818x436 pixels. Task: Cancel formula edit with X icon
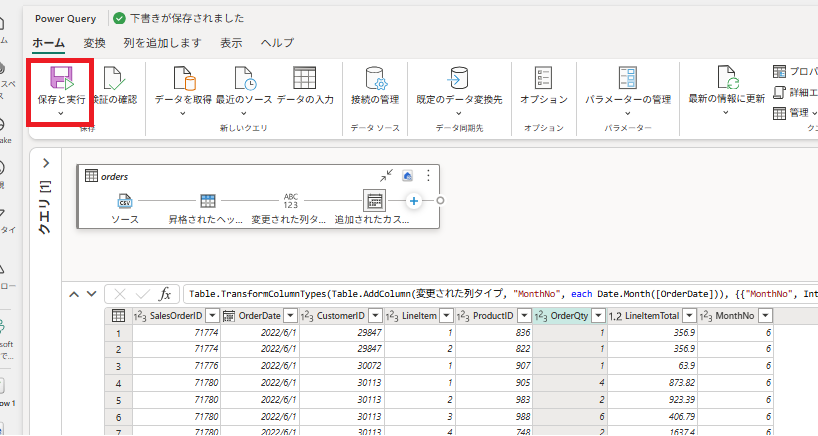click(119, 294)
